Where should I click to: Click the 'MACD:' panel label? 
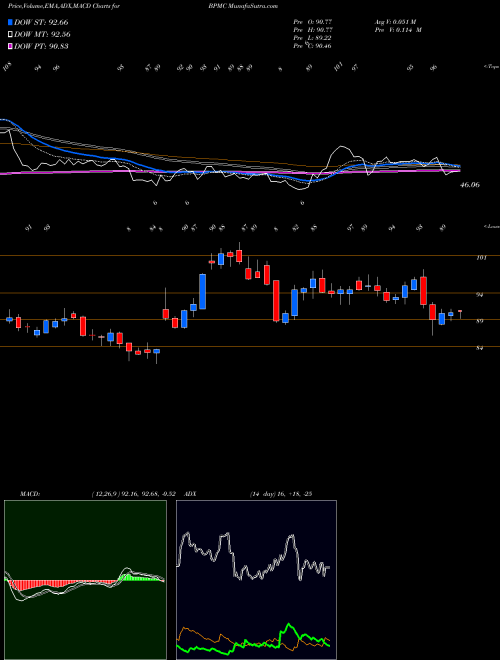click(30, 494)
